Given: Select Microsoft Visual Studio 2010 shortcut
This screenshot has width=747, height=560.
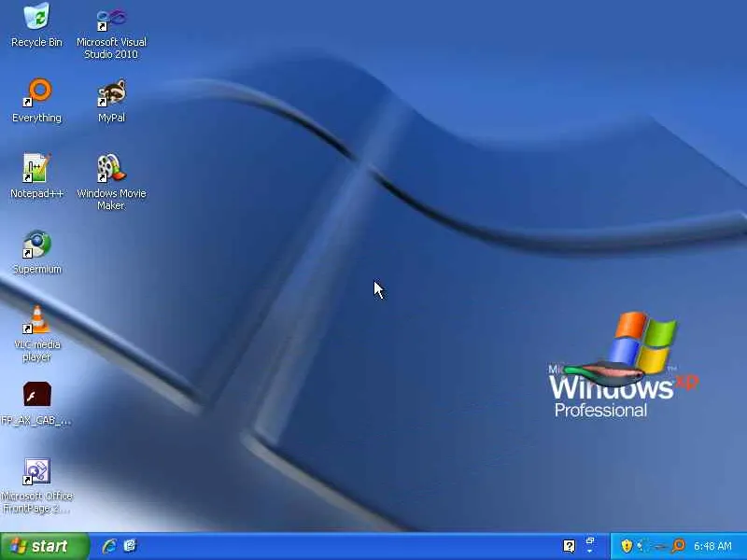Looking at the screenshot, I should [111, 34].
